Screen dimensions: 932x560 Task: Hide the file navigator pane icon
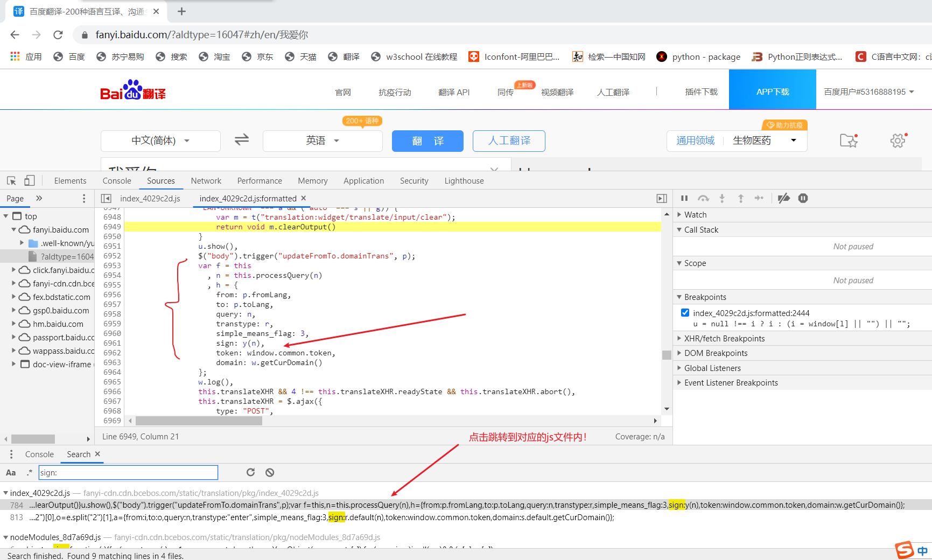[106, 199]
